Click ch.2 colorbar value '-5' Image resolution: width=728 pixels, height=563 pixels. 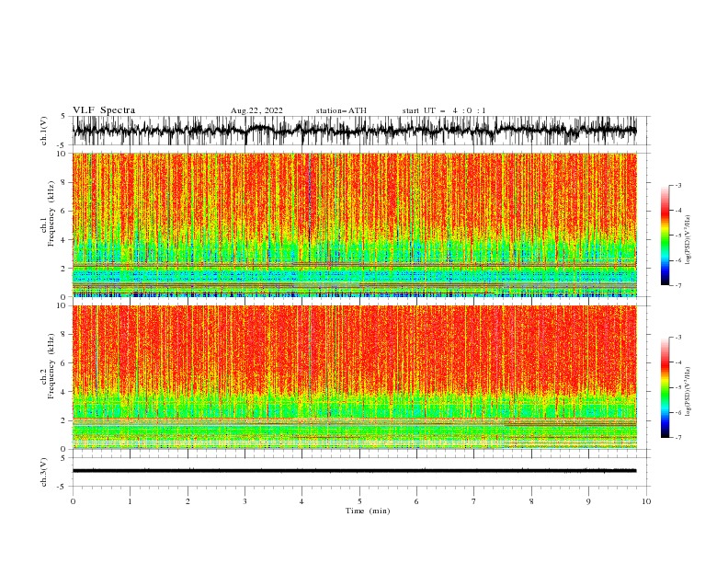pos(677,387)
